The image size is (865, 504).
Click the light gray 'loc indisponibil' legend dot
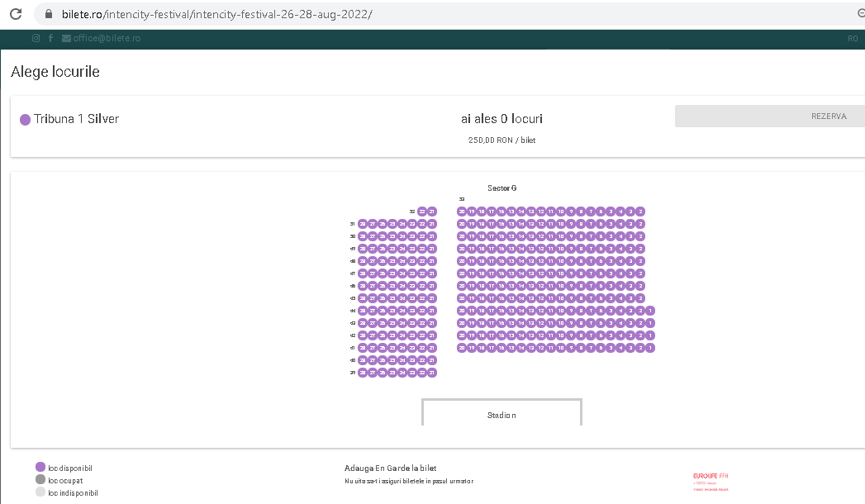pyautogui.click(x=40, y=492)
